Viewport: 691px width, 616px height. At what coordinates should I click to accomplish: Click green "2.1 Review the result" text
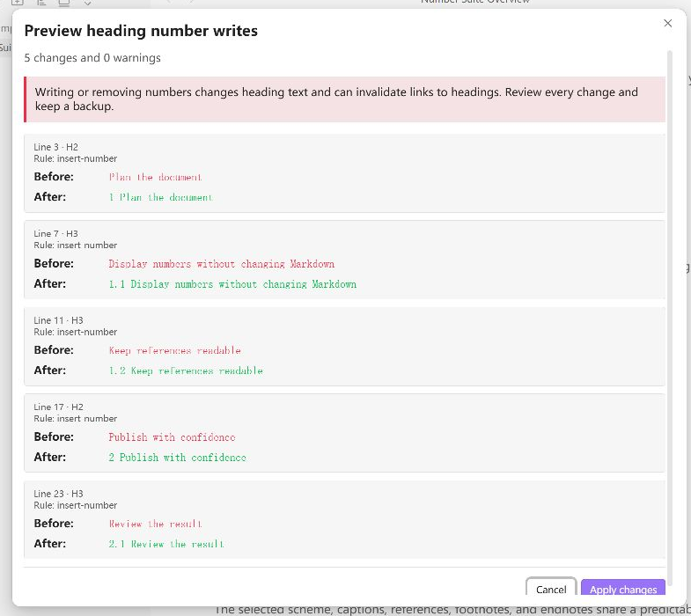coord(166,544)
